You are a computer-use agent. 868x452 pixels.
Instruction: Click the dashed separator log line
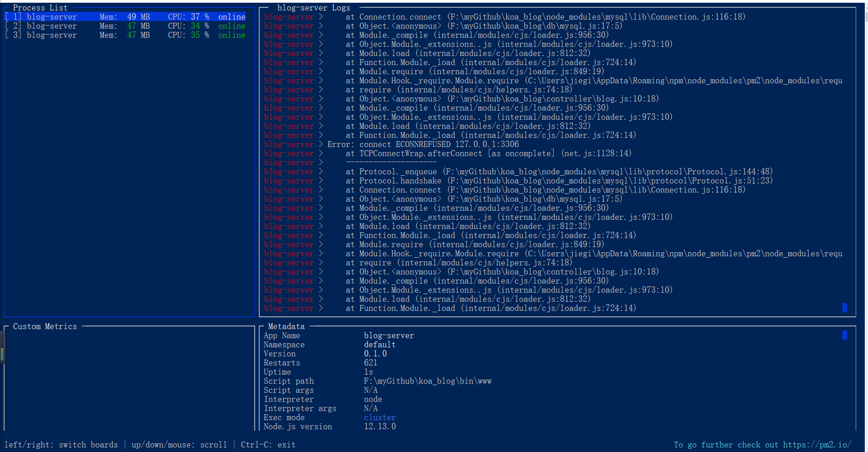[391, 163]
